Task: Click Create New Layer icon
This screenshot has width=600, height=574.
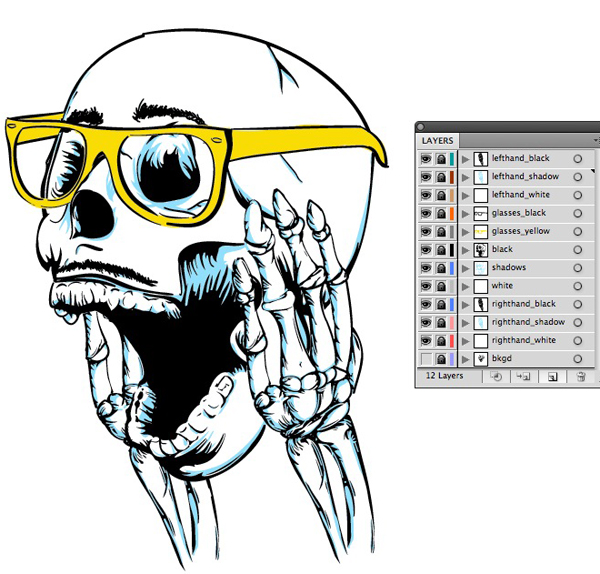Action: pos(552,377)
